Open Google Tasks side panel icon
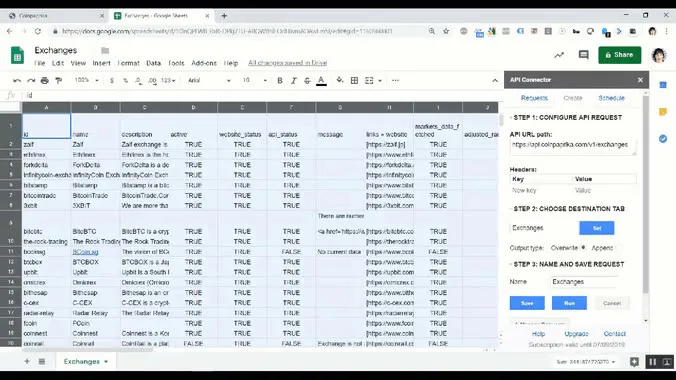 click(663, 138)
